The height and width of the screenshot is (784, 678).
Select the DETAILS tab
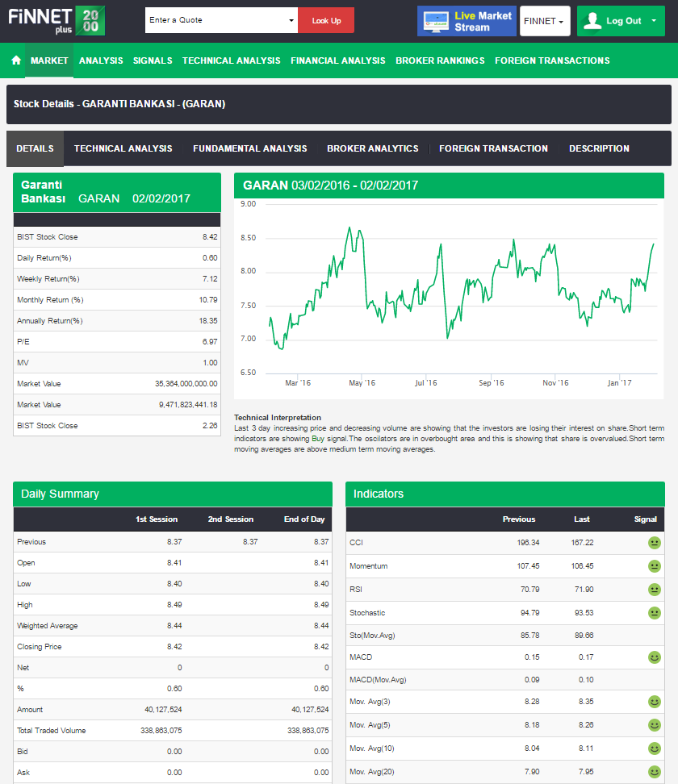[35, 148]
